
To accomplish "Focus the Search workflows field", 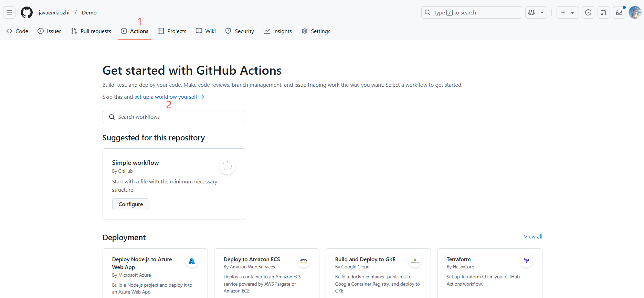I will click(x=174, y=117).
